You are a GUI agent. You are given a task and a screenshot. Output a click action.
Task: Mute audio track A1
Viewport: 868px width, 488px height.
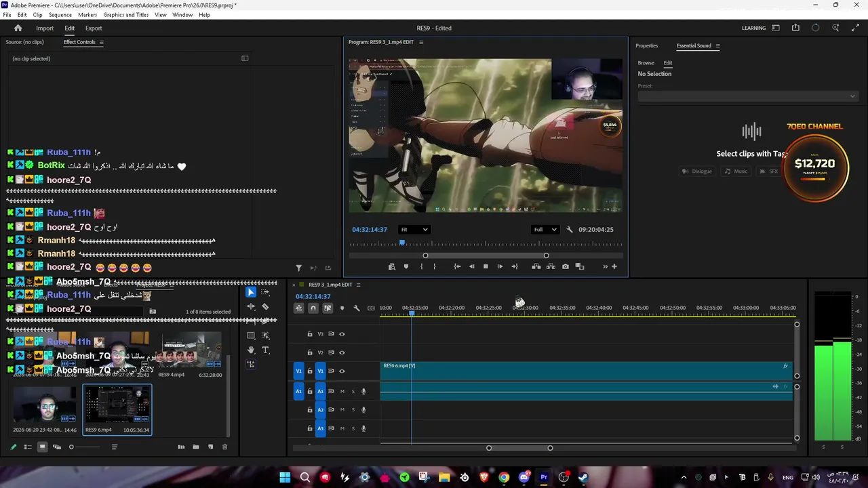(x=342, y=391)
